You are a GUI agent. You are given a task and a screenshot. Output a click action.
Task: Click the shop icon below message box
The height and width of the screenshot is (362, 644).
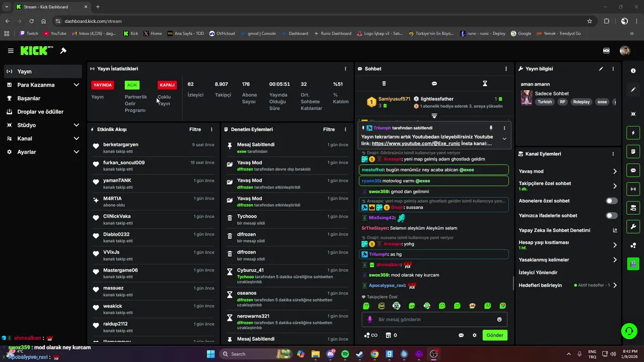388,335
